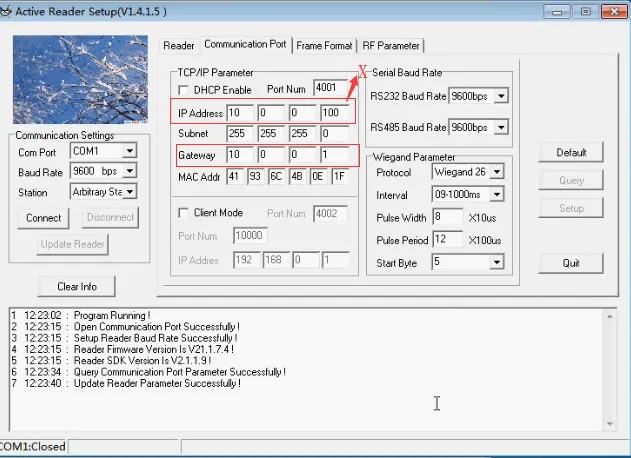Click the client IP Addres field 168

tap(276, 260)
